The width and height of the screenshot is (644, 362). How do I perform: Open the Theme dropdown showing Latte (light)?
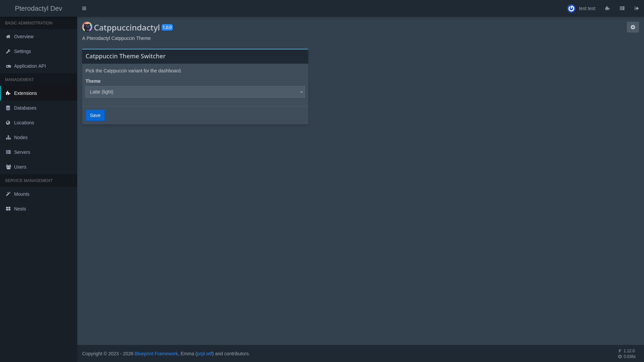point(195,92)
